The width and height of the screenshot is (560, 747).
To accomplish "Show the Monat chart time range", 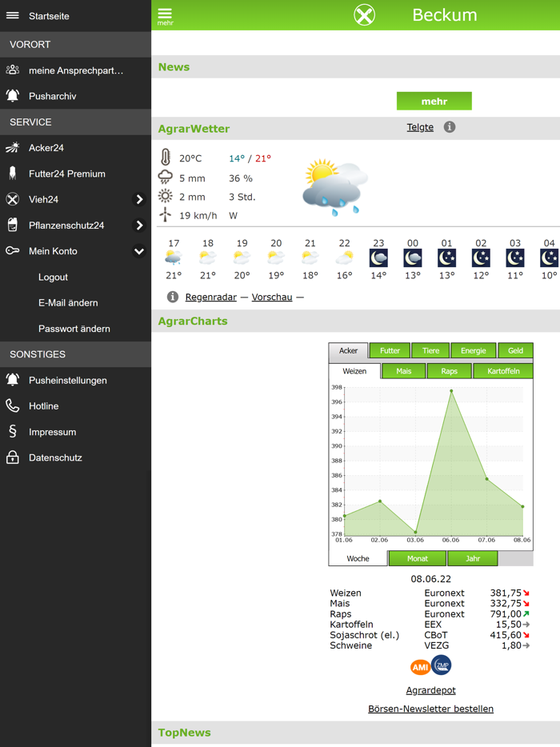I will pos(417,558).
